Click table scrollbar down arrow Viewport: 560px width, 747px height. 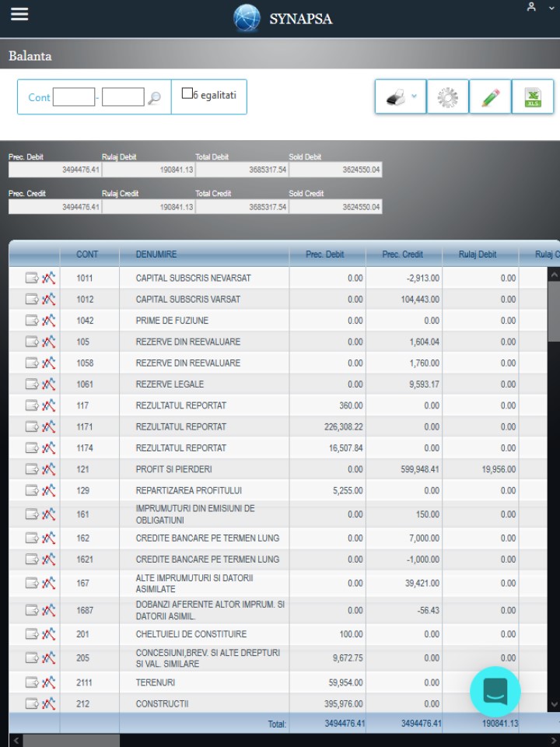click(x=554, y=705)
